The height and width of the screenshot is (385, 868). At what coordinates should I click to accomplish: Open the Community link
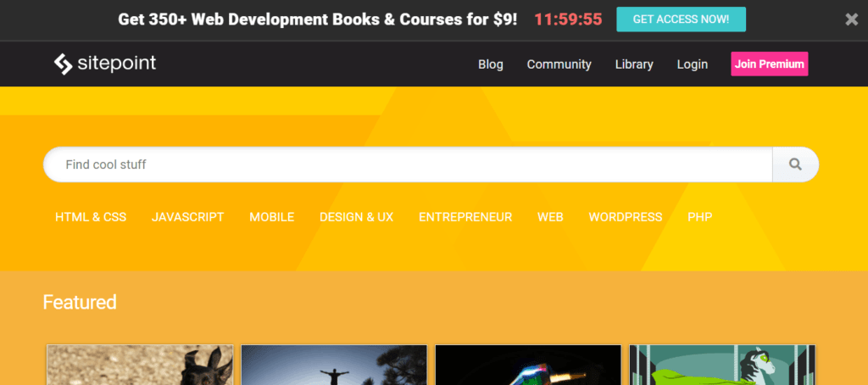tap(559, 64)
